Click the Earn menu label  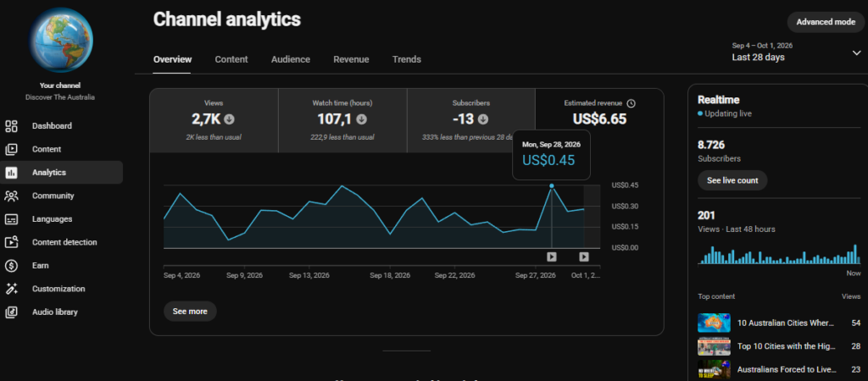(41, 265)
